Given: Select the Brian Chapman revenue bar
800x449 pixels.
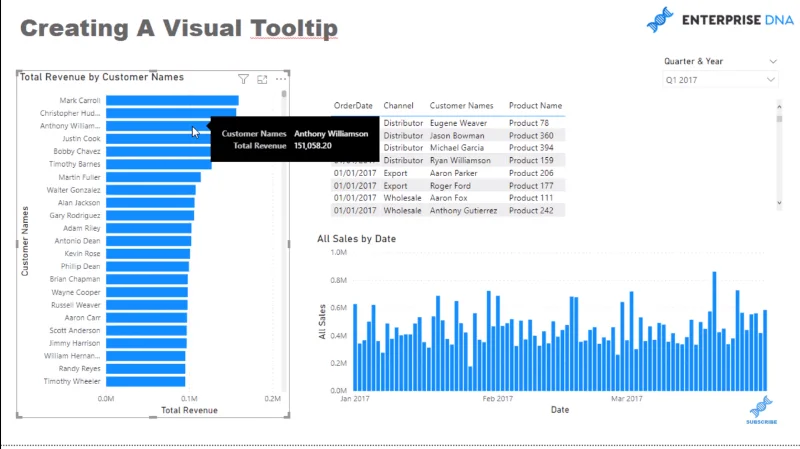Looking at the screenshot, I should tap(147, 279).
